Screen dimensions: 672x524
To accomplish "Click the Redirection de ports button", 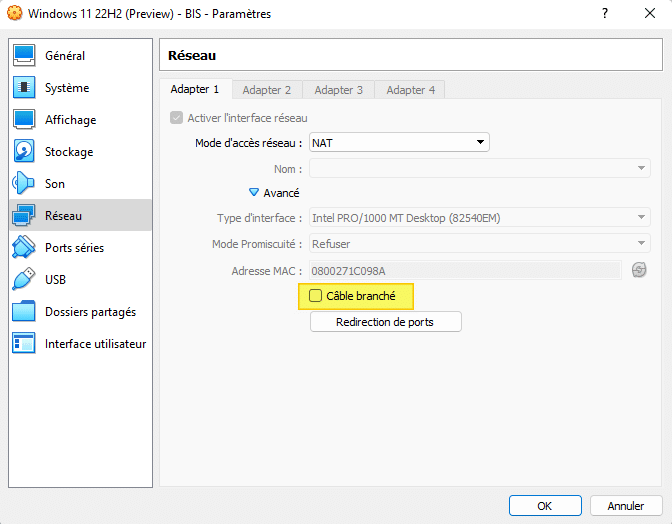I will coord(385,322).
